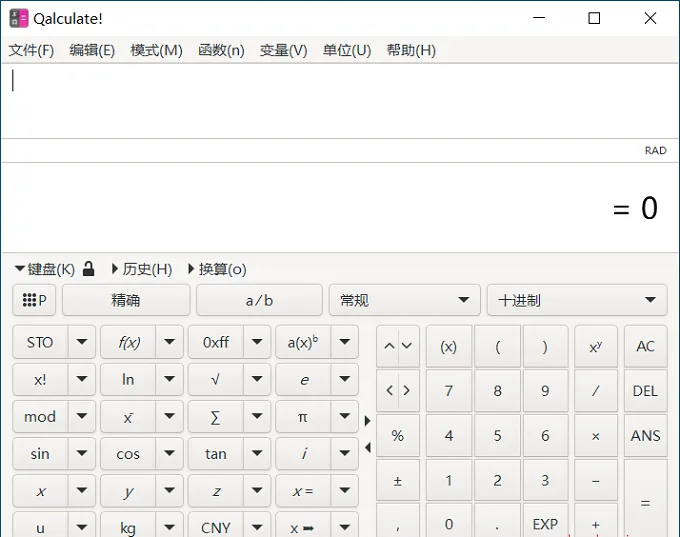The height and width of the screenshot is (537, 680).
Task: Click the AC clear all button
Action: pyautogui.click(x=645, y=346)
